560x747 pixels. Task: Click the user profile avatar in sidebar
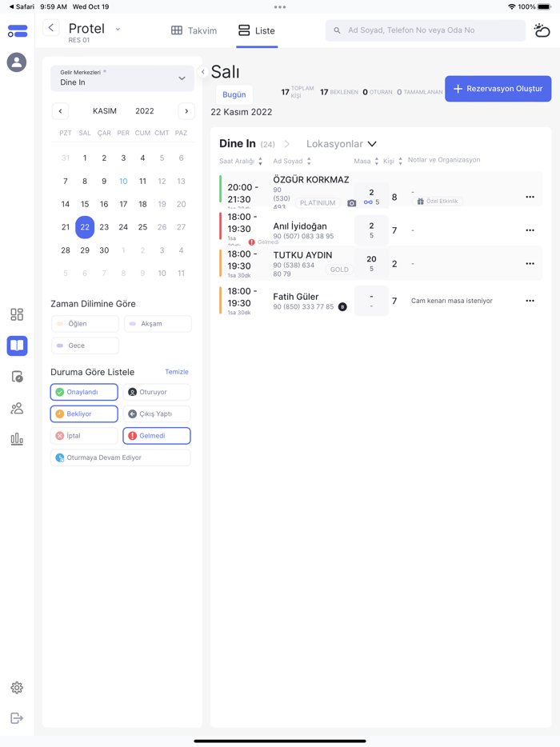[17, 62]
